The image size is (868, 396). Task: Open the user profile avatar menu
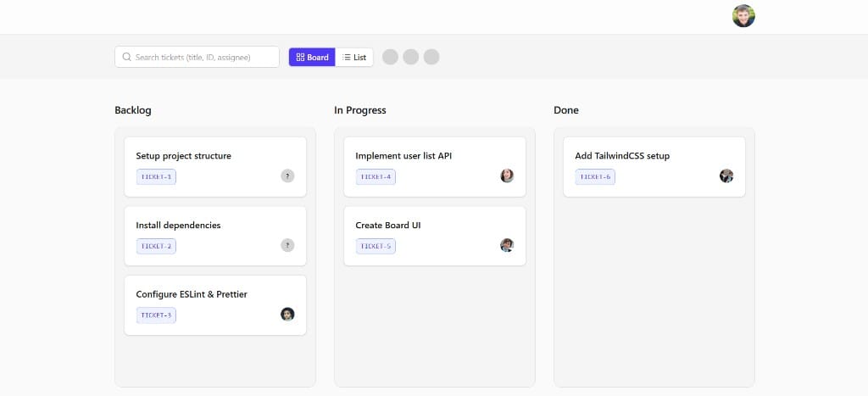click(x=743, y=16)
